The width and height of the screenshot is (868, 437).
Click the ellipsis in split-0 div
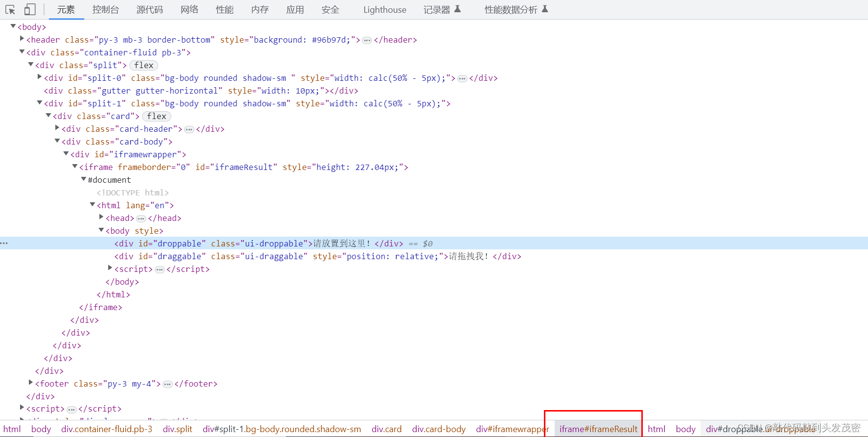(462, 78)
